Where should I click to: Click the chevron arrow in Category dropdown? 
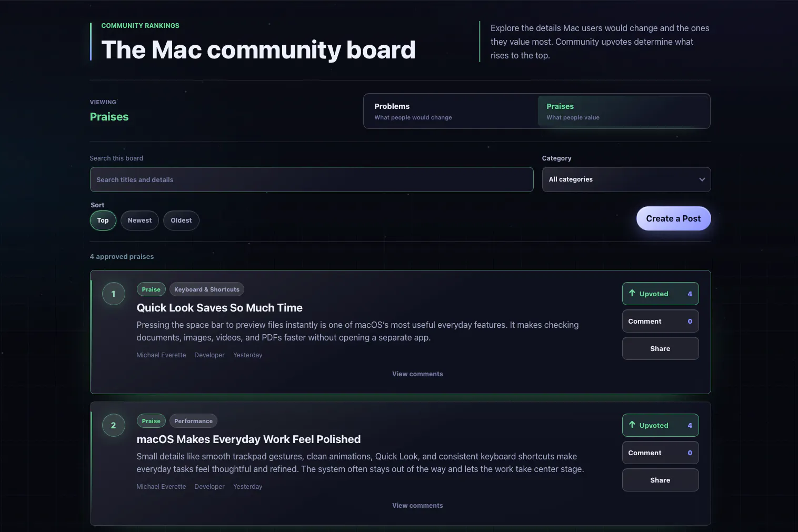pos(702,179)
